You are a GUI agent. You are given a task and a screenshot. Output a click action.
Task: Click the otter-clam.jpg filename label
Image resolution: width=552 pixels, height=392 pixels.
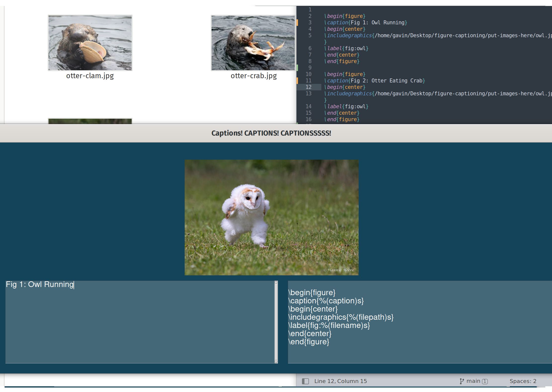pyautogui.click(x=90, y=76)
